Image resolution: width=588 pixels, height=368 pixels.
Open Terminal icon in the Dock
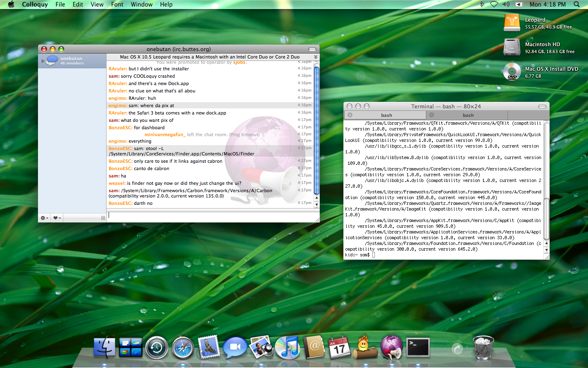418,347
